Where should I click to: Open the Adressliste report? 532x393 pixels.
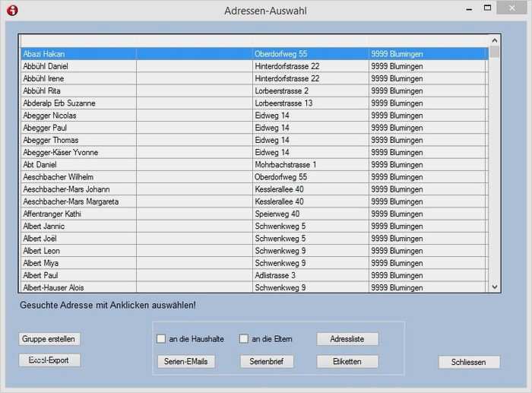[347, 339]
